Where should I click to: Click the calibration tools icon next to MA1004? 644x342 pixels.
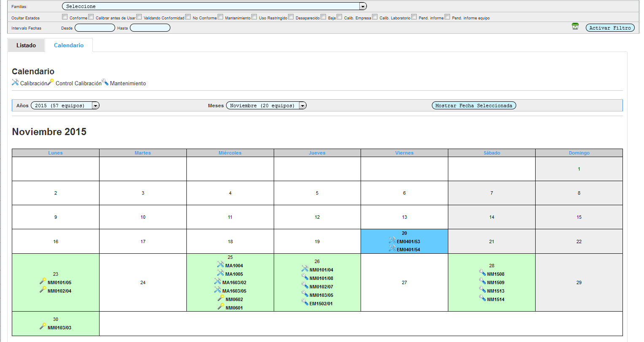221,265
